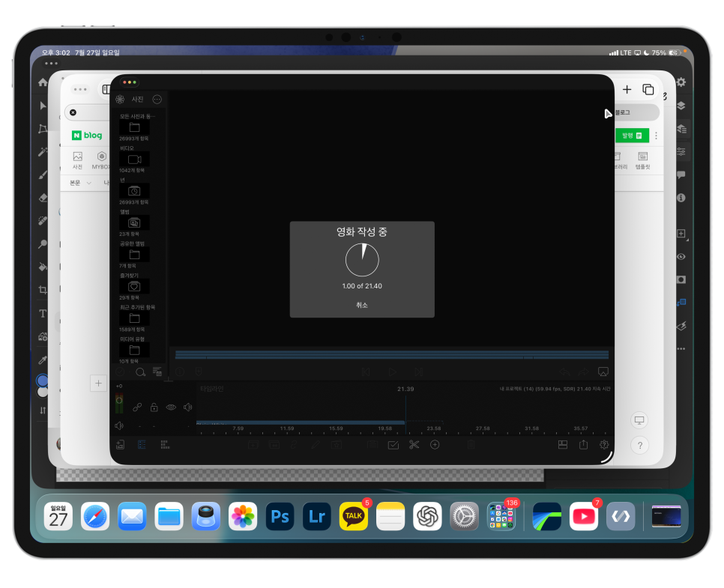Select Affinity Text tool

coord(43,313)
